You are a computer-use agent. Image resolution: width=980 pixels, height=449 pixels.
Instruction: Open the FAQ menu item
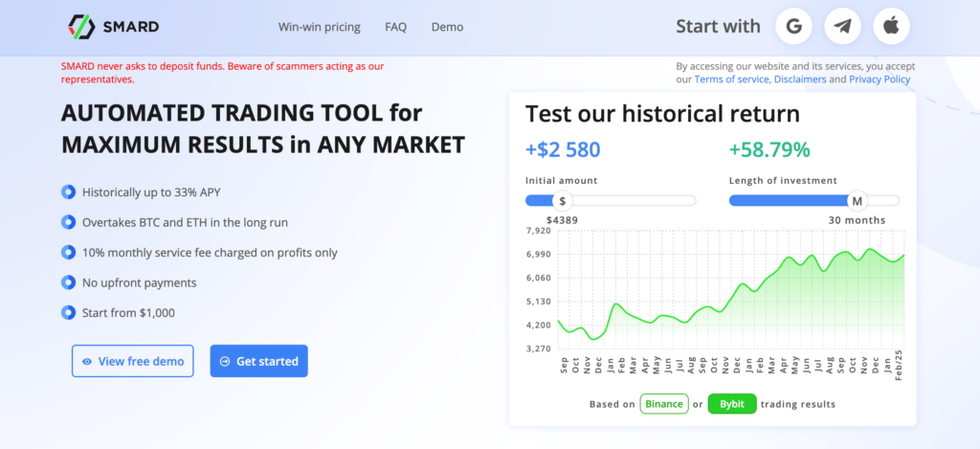(395, 27)
